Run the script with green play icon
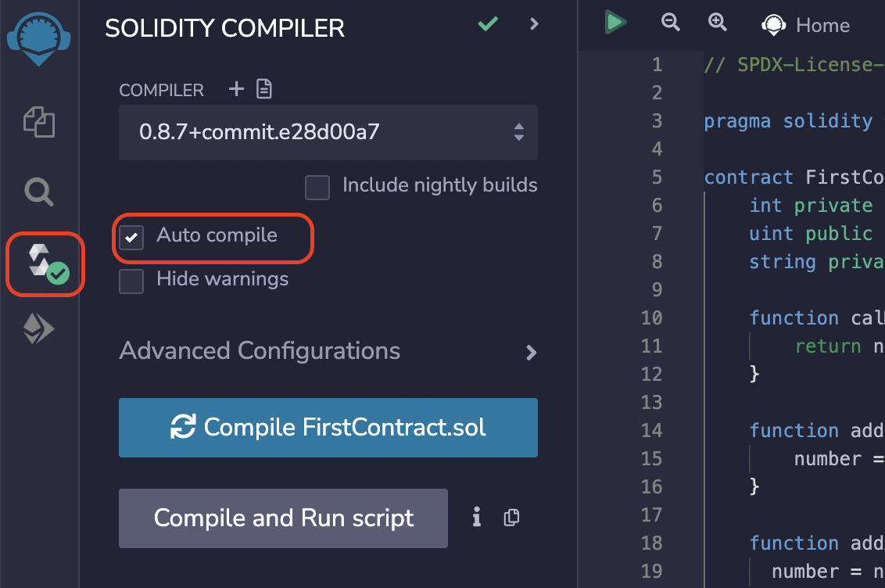Viewport: 885px width, 588px height. [615, 23]
